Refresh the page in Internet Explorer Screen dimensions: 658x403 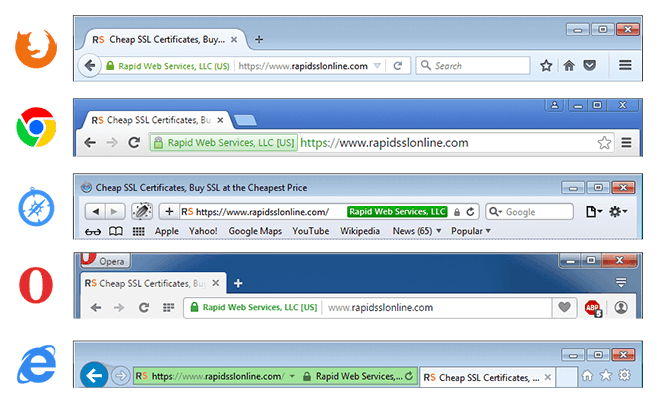[x=409, y=376]
